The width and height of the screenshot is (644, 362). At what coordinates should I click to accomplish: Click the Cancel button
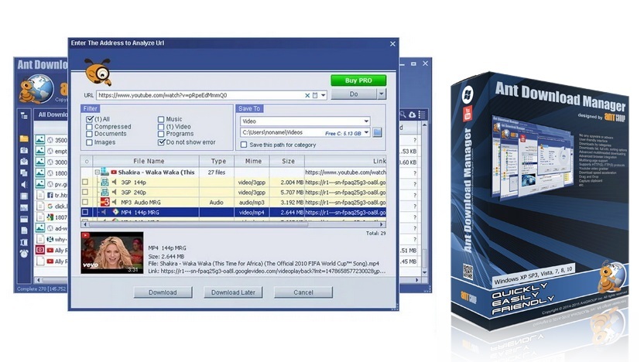303,292
